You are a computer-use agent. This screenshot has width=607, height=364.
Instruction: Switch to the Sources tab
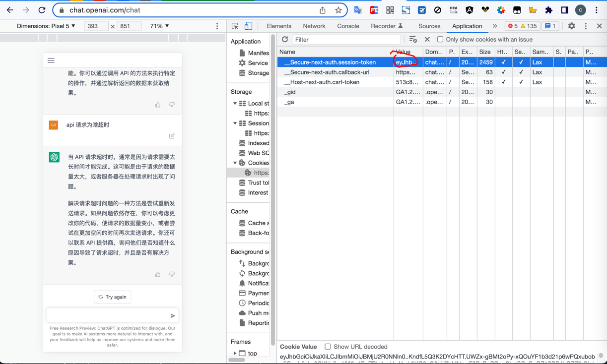tap(429, 26)
